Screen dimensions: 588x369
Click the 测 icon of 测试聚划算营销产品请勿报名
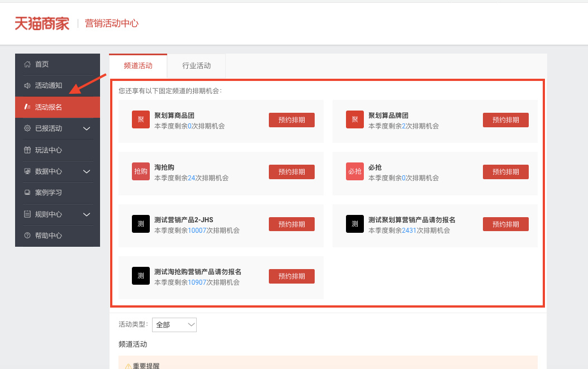coord(355,224)
